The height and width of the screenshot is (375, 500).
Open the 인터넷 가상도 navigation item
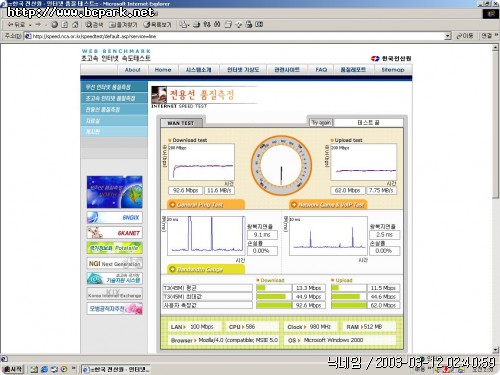click(243, 70)
